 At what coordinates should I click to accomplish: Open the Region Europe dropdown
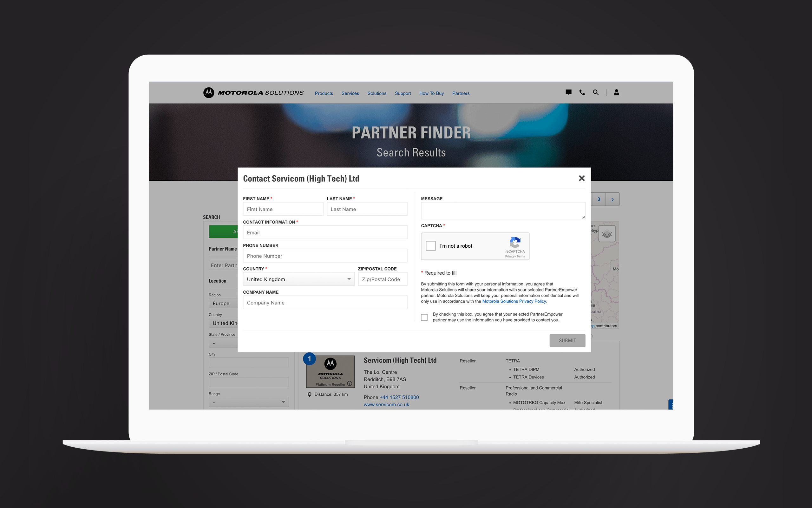(x=223, y=304)
